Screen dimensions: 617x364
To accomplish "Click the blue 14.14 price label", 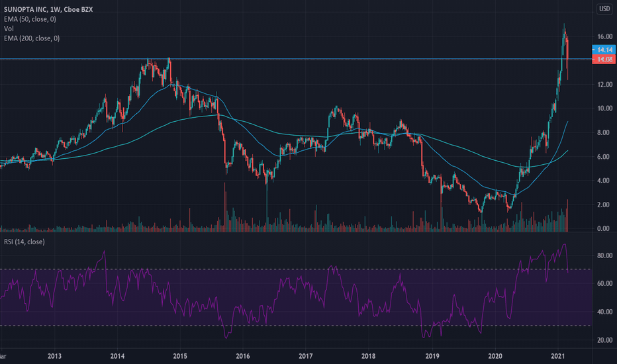I will 604,50.
